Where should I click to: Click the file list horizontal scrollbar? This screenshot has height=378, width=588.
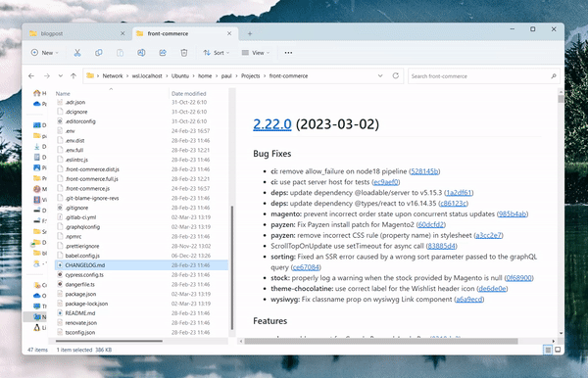tap(109, 341)
